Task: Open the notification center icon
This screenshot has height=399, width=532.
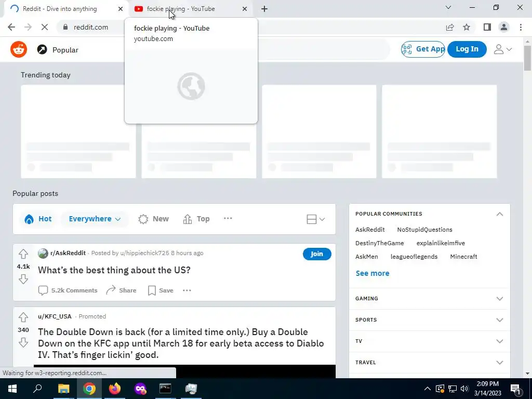Action: coord(515,389)
